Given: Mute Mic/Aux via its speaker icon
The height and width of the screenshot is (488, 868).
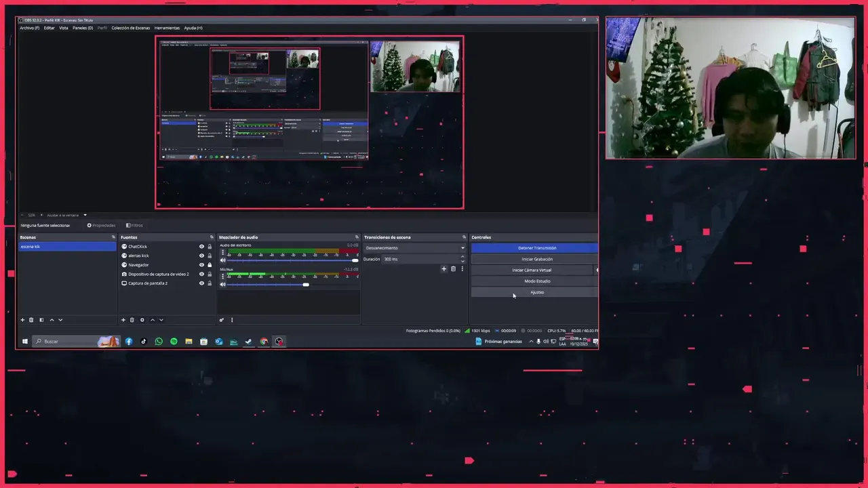Looking at the screenshot, I should [223, 285].
